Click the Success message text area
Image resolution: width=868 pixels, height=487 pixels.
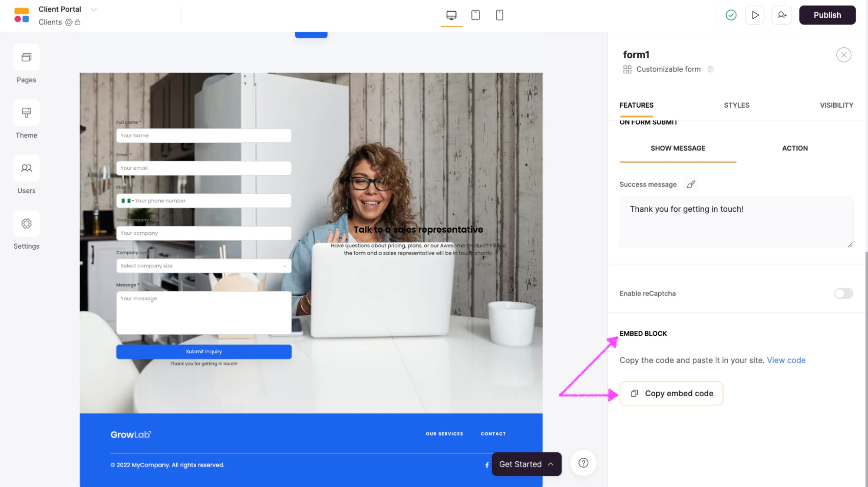pyautogui.click(x=736, y=223)
